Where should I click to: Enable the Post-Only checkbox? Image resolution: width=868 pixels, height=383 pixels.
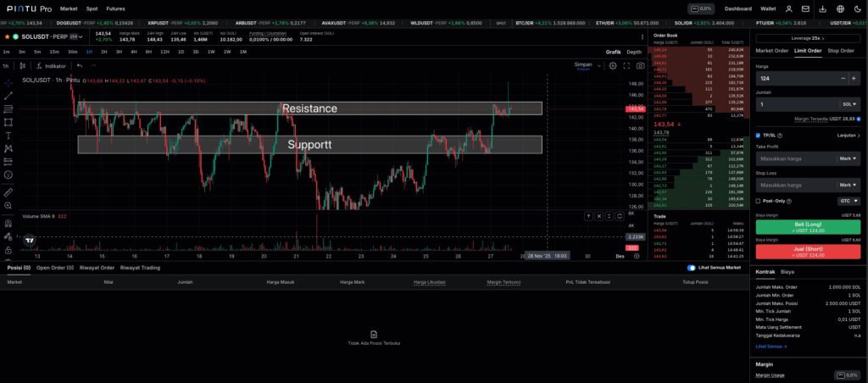click(x=758, y=201)
